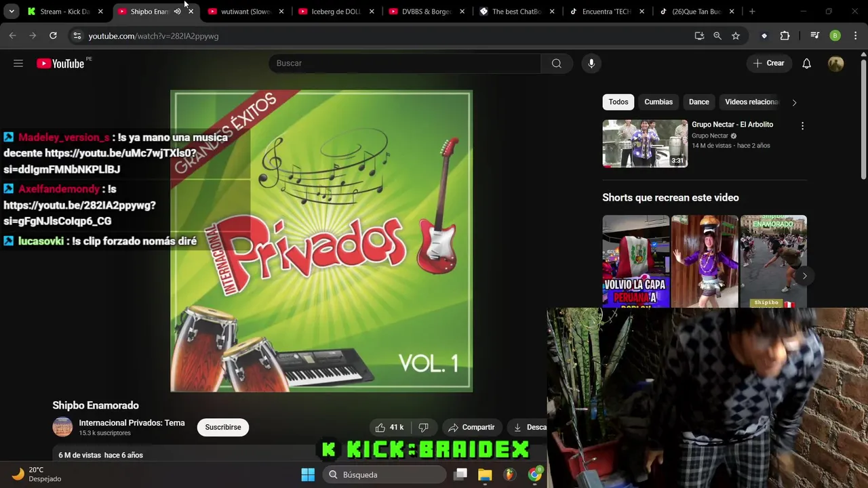Viewport: 868px width, 488px height.
Task: Open FL Studio from the taskbar
Action: [509, 474]
